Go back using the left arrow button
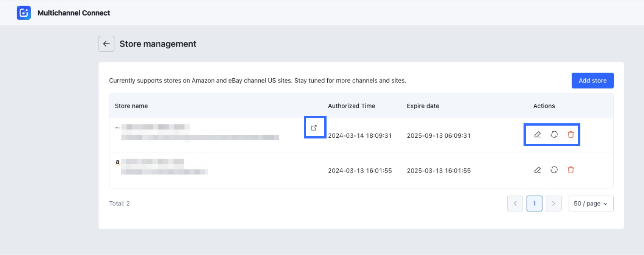Viewport: 644px width, 255px height. point(106,44)
